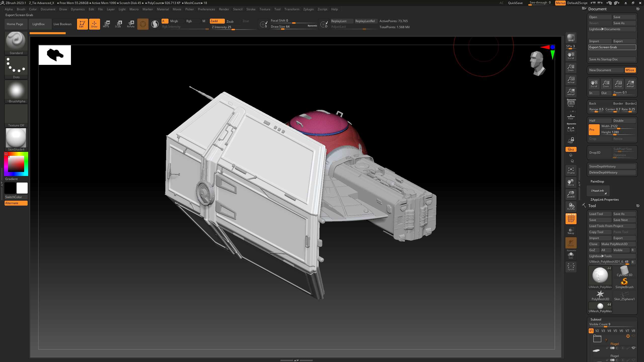Screen dimensions: 644x362
Task: Open the Standard brush thumbnail
Action: (x=16, y=41)
